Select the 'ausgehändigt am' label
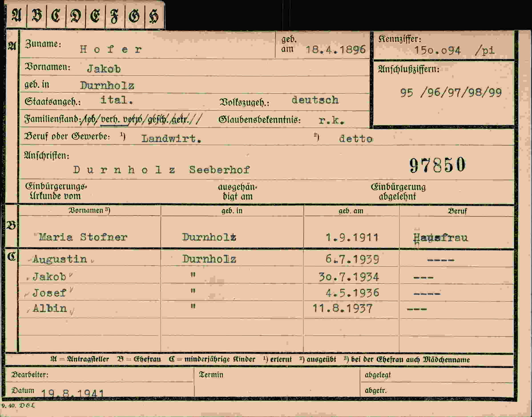This screenshot has width=532, height=417. click(x=238, y=192)
